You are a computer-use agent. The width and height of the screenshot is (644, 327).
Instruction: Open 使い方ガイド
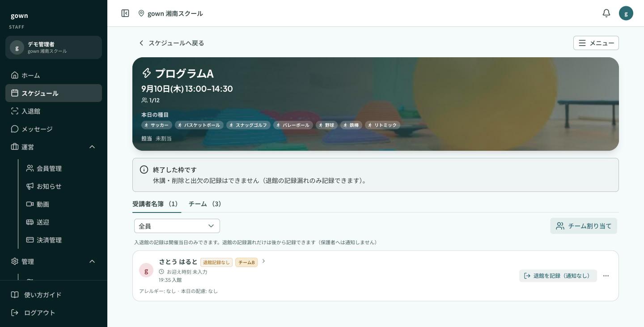(54, 295)
